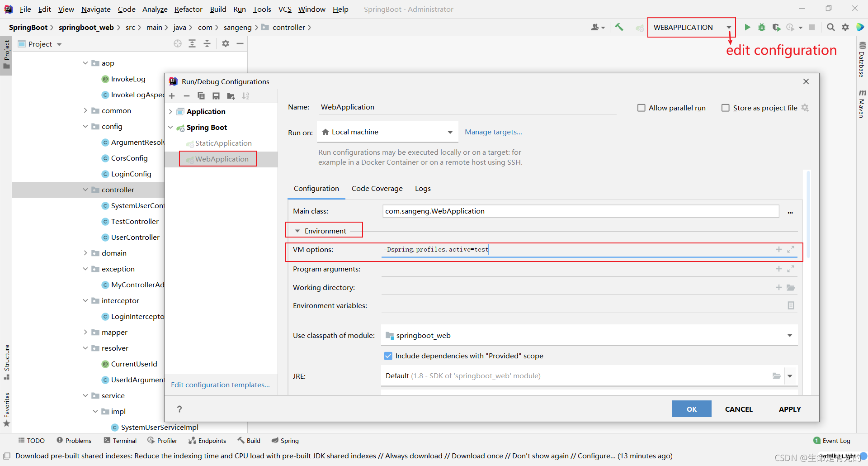Select StaticApplication configuration
The image size is (868, 466).
tap(223, 143)
